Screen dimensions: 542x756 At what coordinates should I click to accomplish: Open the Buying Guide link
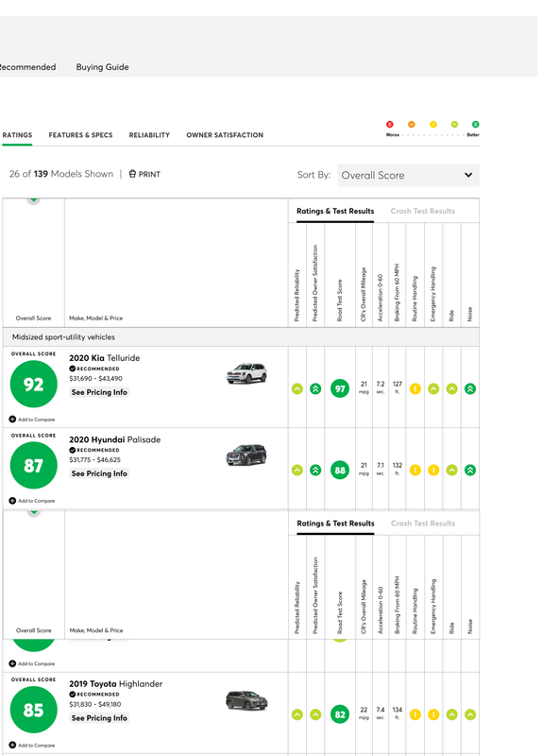(102, 67)
